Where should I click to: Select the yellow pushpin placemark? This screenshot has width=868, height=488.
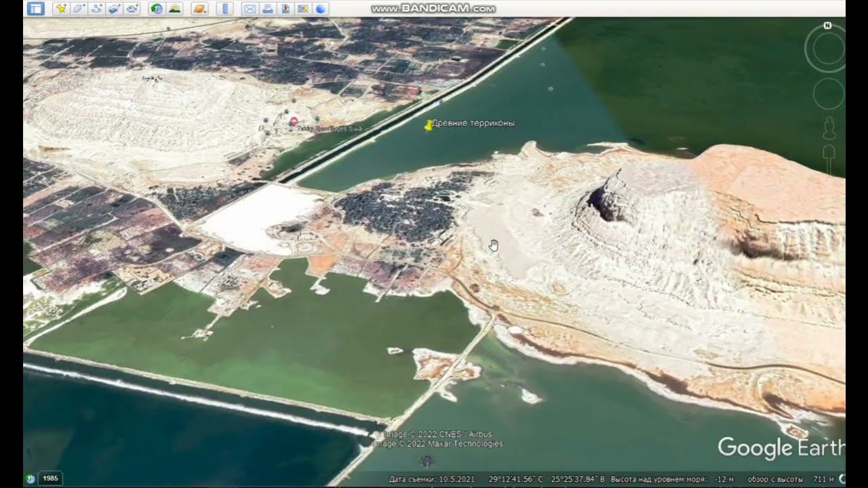point(428,125)
